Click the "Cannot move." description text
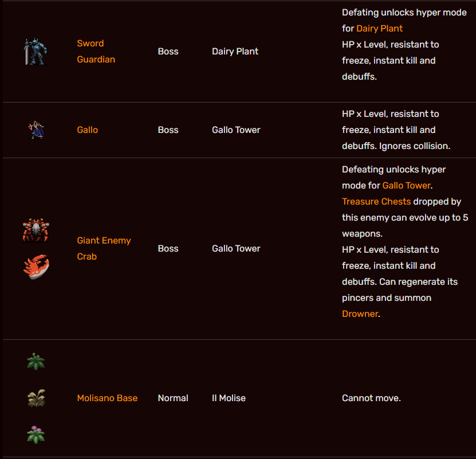This screenshot has height=459, width=476. 371,398
